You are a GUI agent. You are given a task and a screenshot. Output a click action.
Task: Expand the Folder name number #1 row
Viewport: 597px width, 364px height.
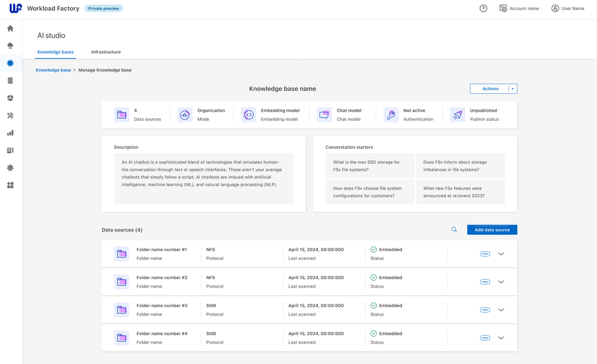pyautogui.click(x=501, y=254)
